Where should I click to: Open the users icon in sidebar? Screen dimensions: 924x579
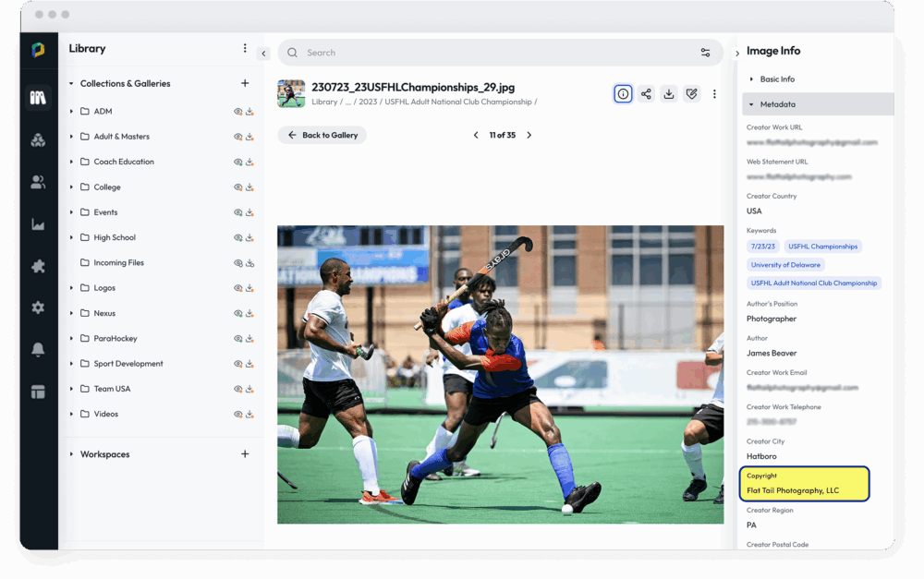pyautogui.click(x=38, y=183)
